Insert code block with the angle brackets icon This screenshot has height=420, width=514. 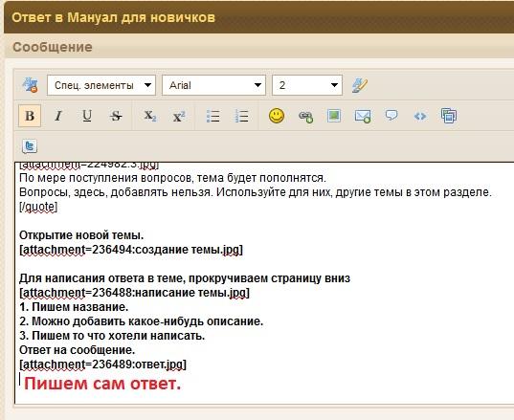(420, 116)
